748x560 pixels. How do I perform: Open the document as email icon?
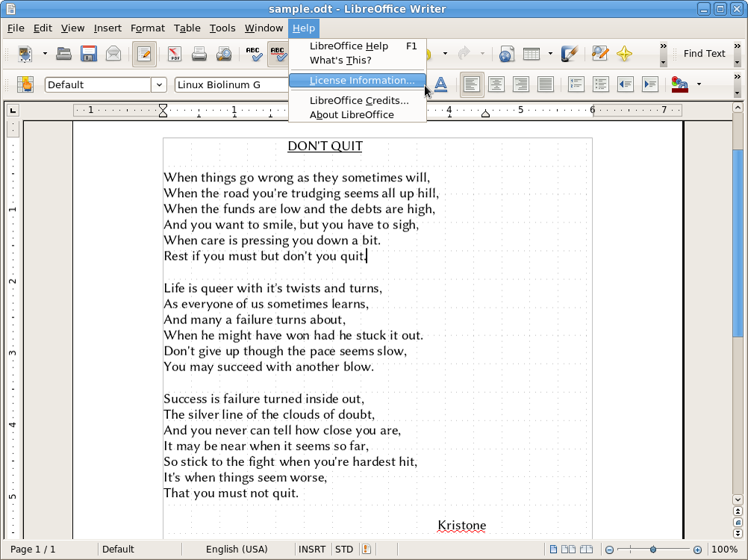point(112,54)
